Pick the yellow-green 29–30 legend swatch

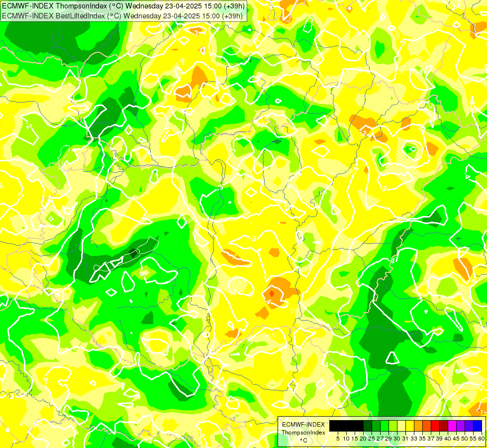(393, 426)
